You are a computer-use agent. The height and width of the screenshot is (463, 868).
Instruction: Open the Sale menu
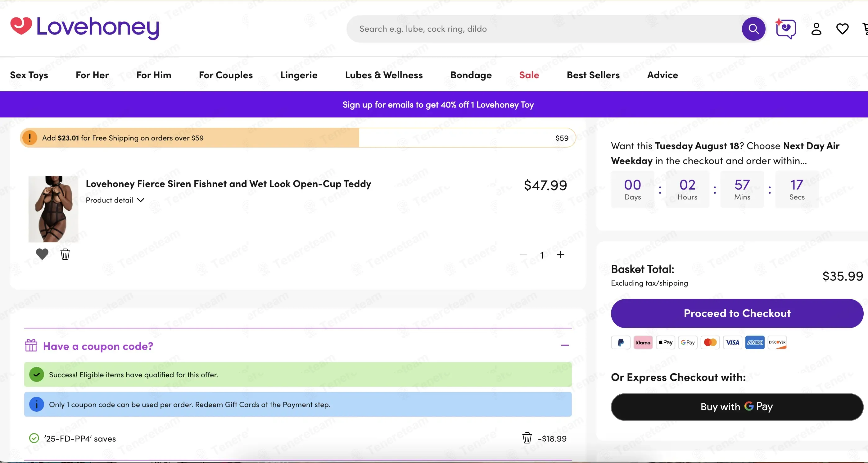(x=529, y=75)
